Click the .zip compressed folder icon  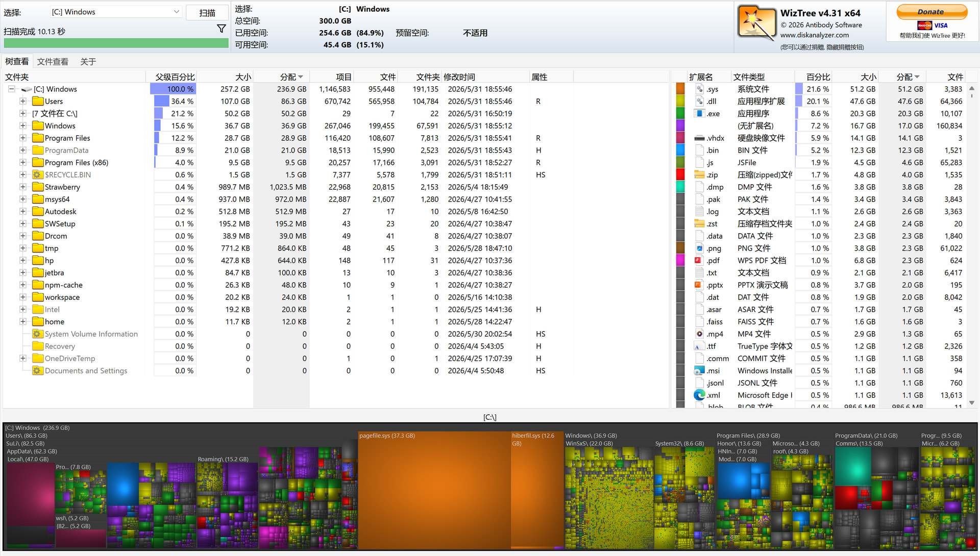click(x=699, y=174)
